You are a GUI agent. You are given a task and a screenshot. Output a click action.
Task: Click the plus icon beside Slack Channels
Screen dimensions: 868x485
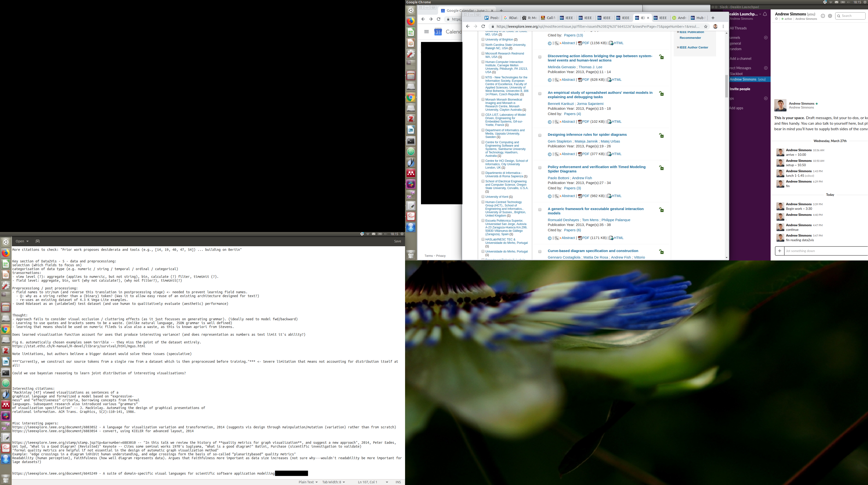tap(766, 37)
